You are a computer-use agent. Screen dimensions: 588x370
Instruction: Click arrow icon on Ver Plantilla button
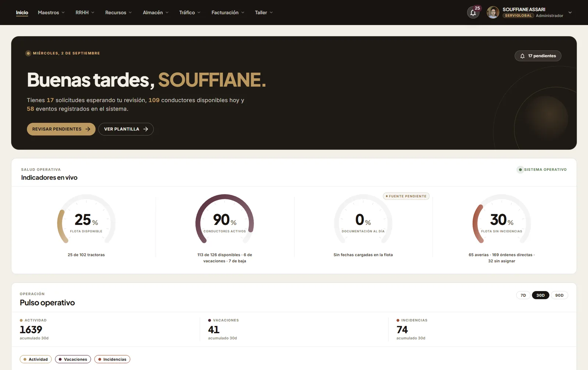tap(146, 129)
